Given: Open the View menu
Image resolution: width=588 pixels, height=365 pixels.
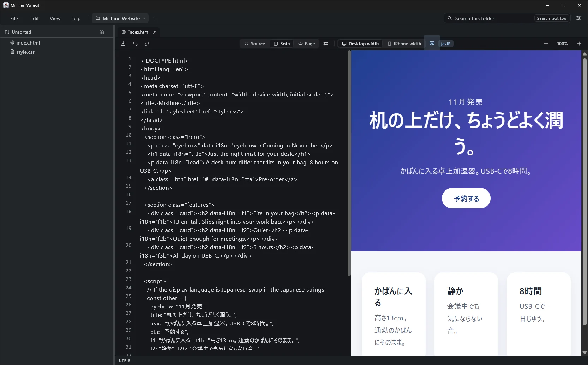Looking at the screenshot, I should [55, 18].
